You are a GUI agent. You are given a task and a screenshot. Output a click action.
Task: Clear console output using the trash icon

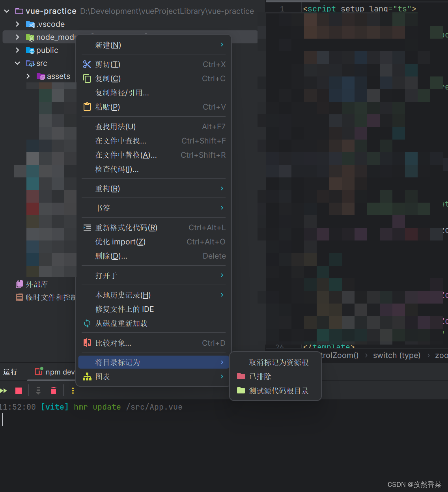54,390
